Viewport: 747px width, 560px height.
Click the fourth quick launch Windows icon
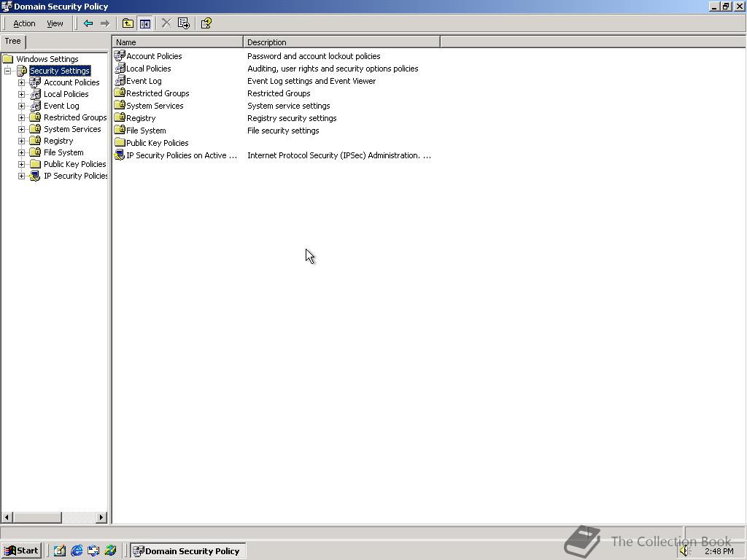tap(110, 551)
